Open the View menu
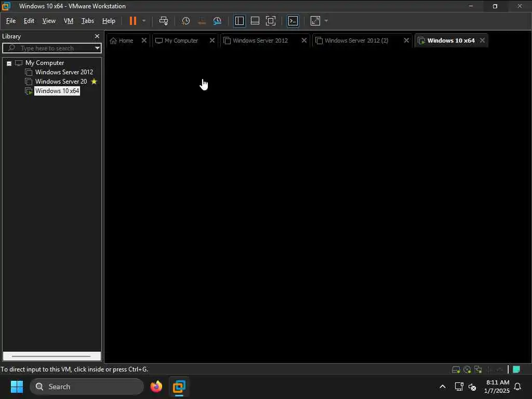The width and height of the screenshot is (532, 399). (x=49, y=21)
